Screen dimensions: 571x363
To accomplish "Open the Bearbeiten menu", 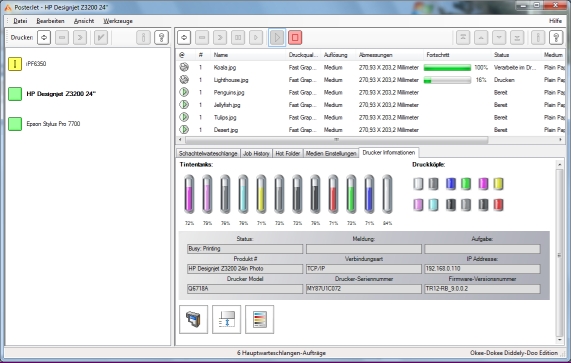I will click(x=50, y=21).
